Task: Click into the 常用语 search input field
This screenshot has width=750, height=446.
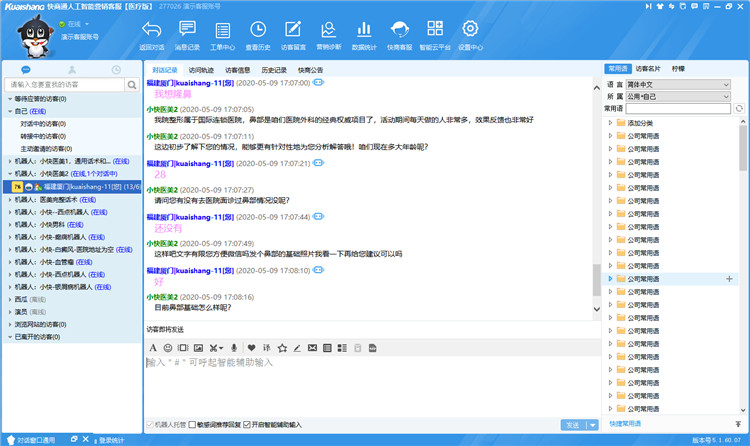Action: click(680, 108)
